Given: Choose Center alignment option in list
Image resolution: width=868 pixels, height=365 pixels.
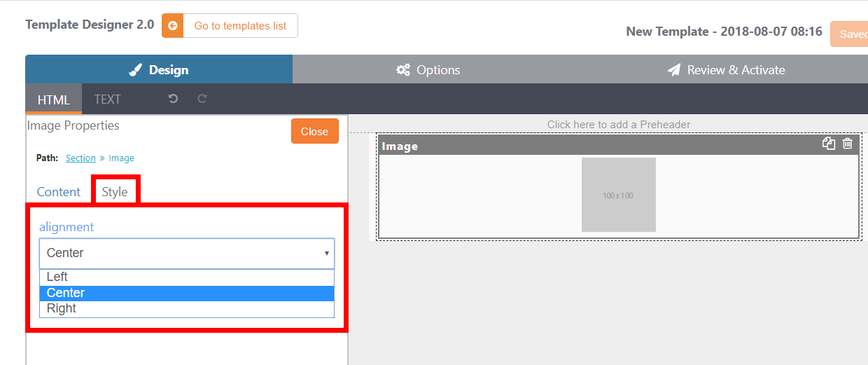Looking at the screenshot, I should [187, 293].
